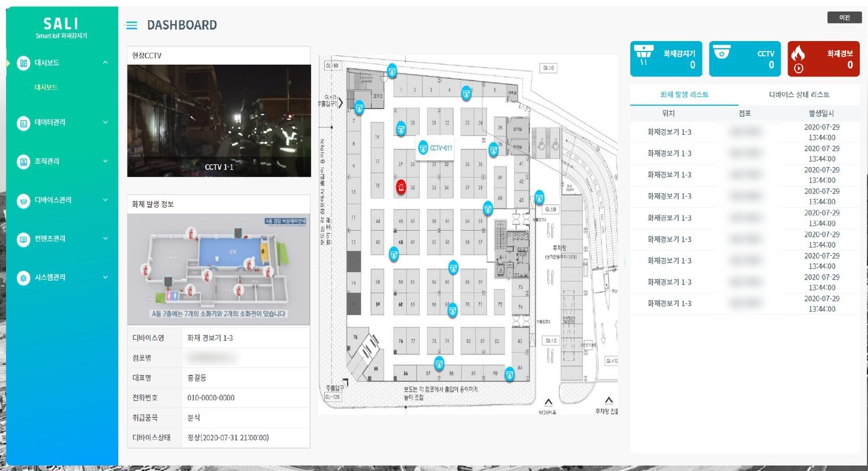The width and height of the screenshot is (868, 471).
Task: Click the 화재 경보기 1-3 device name value
Action: click(210, 338)
